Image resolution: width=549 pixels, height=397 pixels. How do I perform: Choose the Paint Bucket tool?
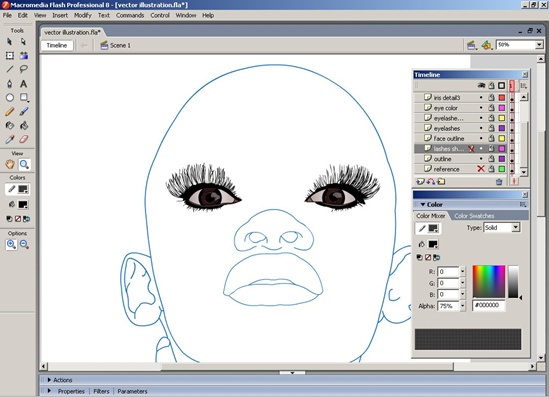tap(23, 125)
